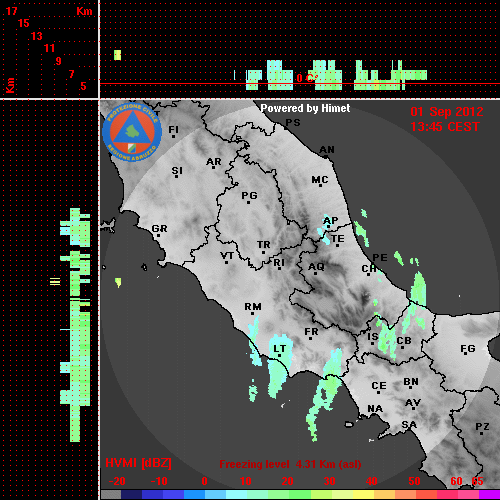Click the CE city label
The height and width of the screenshot is (500, 500).
pos(379,386)
